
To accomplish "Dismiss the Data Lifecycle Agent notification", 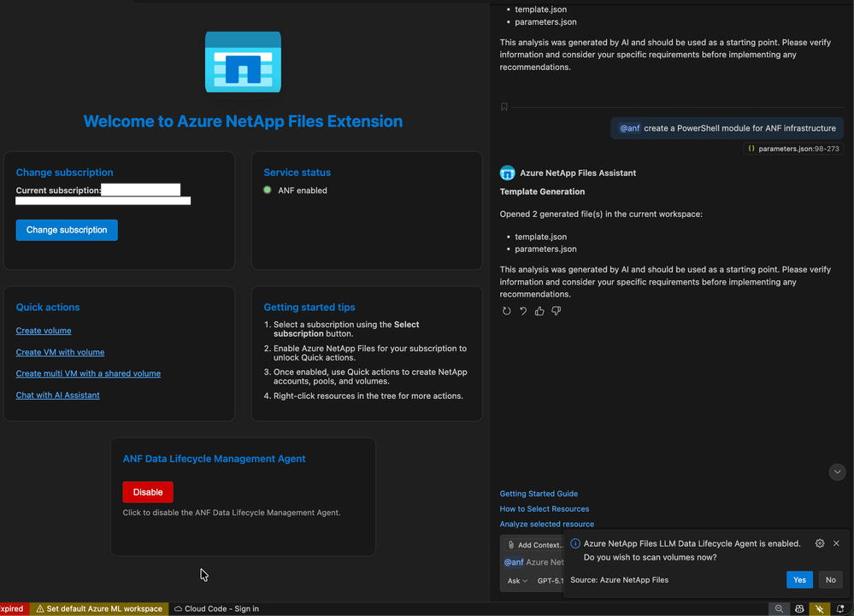I will (x=837, y=543).
